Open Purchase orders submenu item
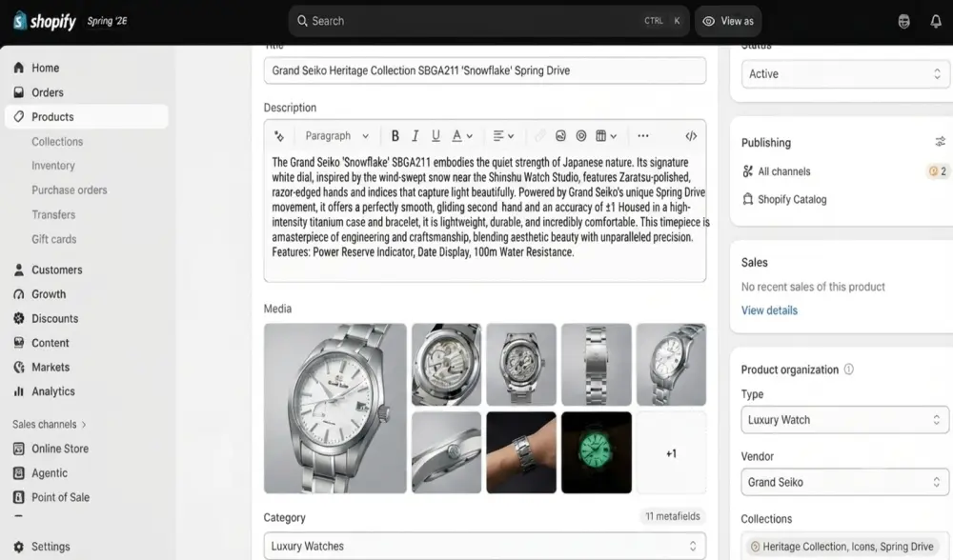The image size is (953, 560). pos(70,190)
